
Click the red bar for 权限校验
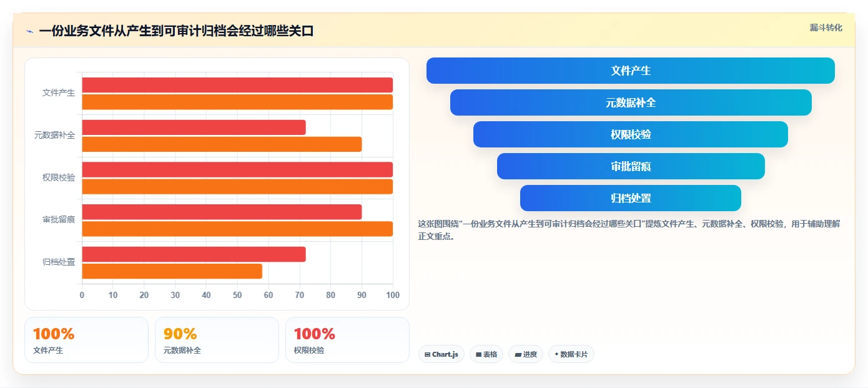pyautogui.click(x=237, y=169)
